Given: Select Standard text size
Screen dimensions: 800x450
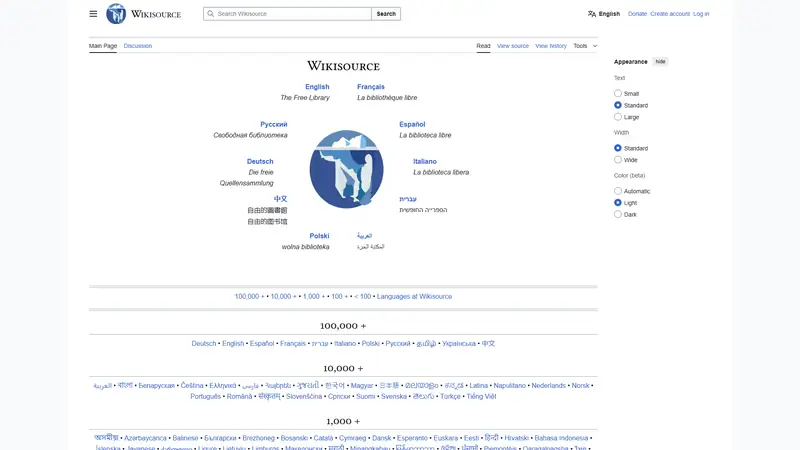Looking at the screenshot, I should click(x=618, y=105).
